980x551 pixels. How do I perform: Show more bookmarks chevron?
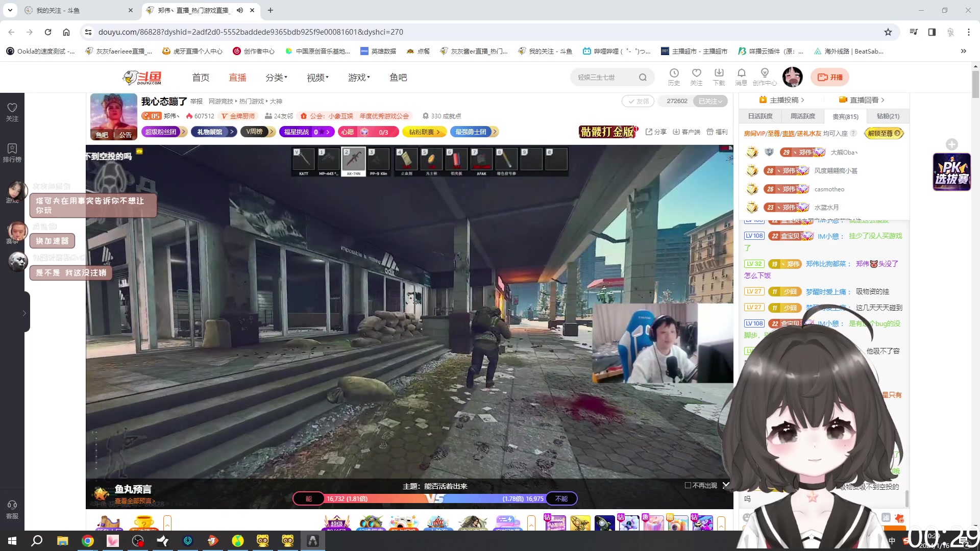point(964,51)
